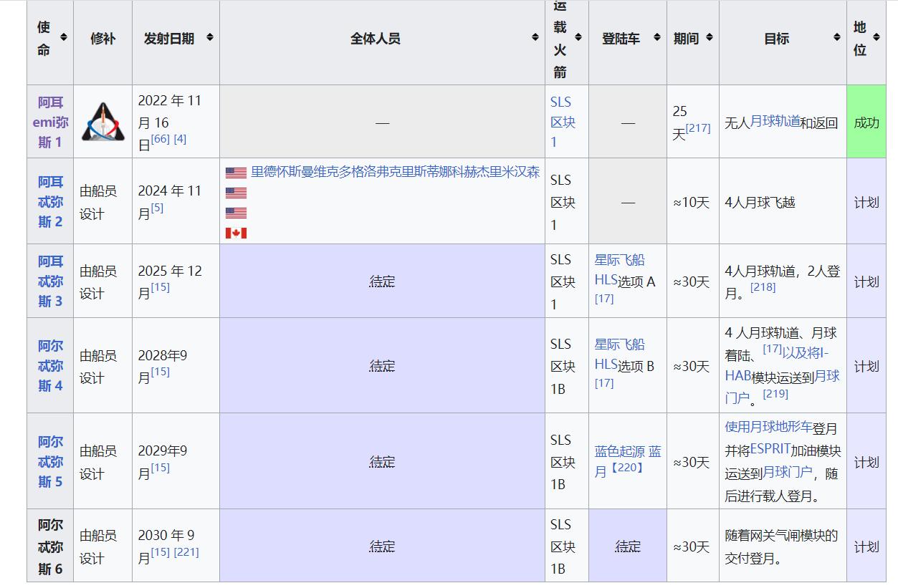
Task: Open citation [15] after 2029年9月
Action: tap(160, 467)
